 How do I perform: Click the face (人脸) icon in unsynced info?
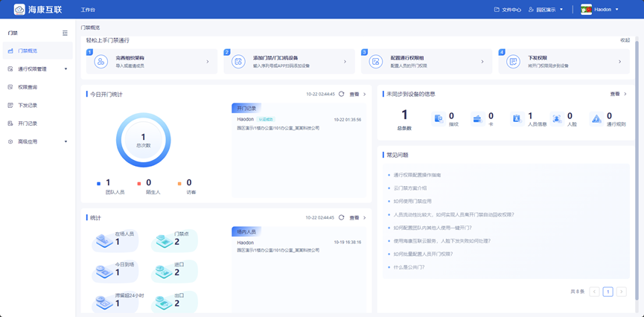pyautogui.click(x=556, y=118)
